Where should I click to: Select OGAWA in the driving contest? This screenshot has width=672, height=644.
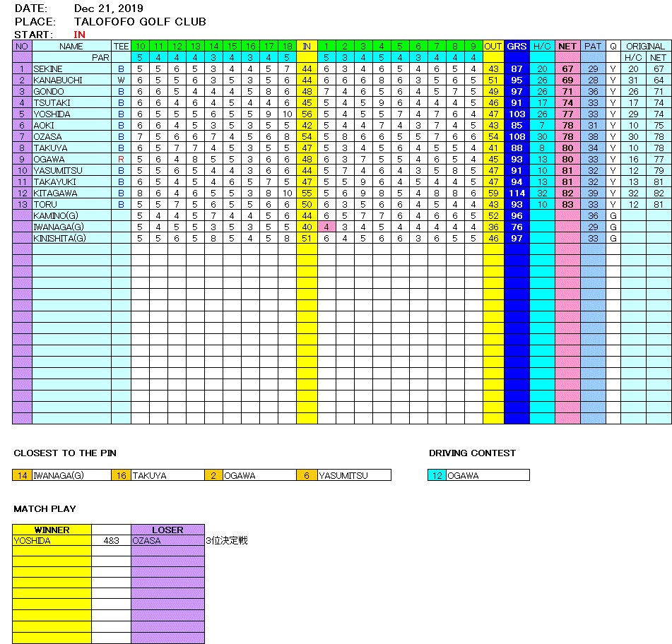tap(487, 475)
